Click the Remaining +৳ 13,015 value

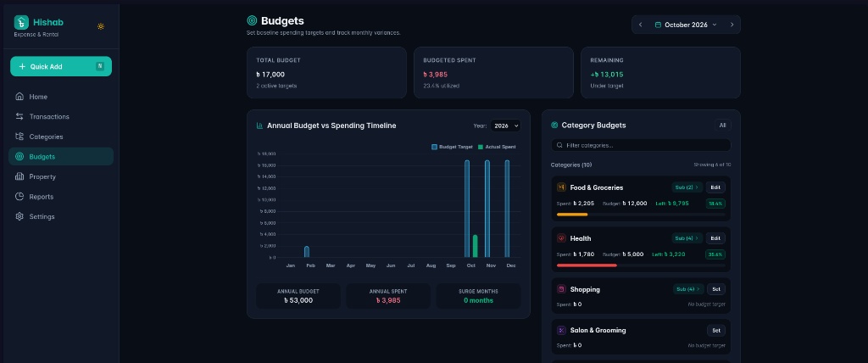[x=607, y=75]
